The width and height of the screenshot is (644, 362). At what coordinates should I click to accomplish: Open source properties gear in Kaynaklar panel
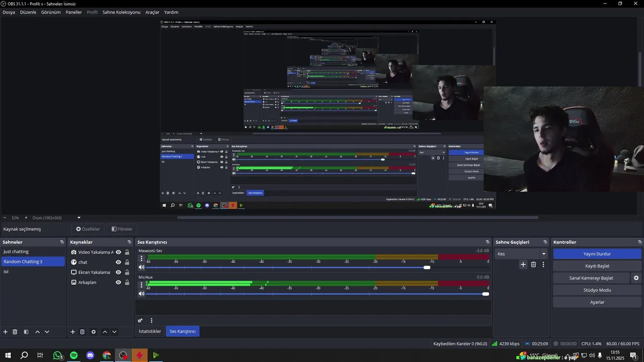tap(94, 332)
